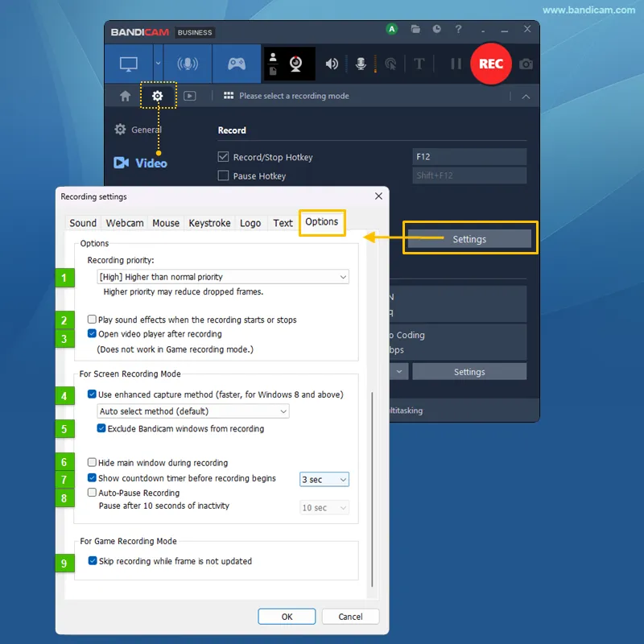Toggle the mouse cursor effects icon

(390, 64)
